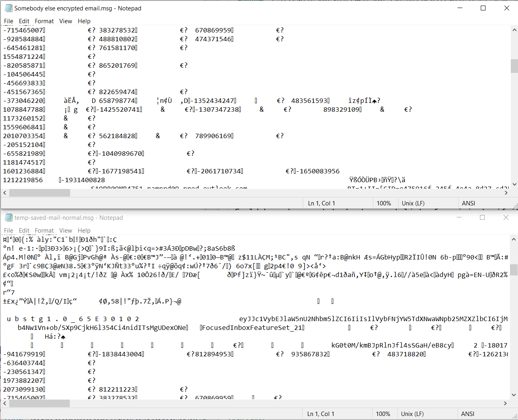The image size is (518, 420).
Task: Click horizontal scrollbar thumb in top window
Action: click(40, 193)
